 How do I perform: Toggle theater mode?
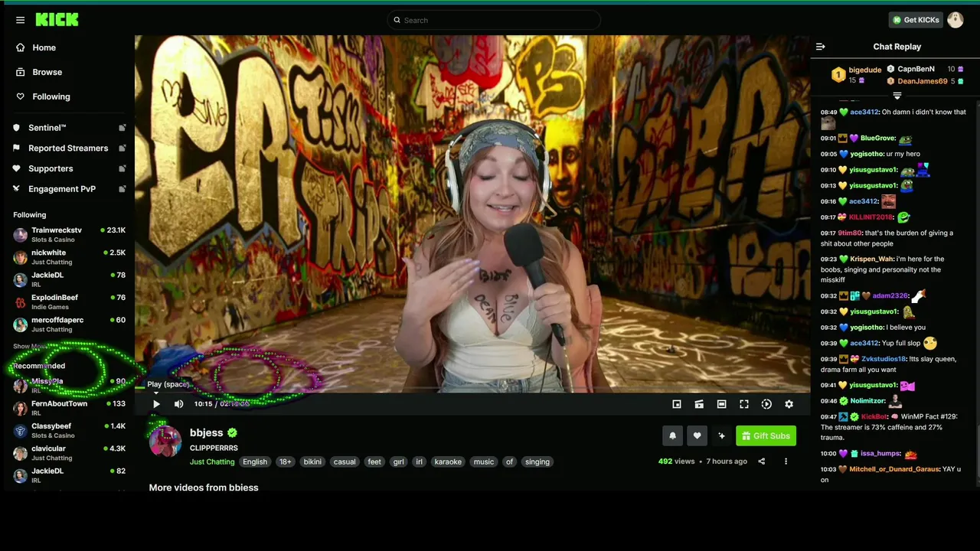pyautogui.click(x=721, y=404)
